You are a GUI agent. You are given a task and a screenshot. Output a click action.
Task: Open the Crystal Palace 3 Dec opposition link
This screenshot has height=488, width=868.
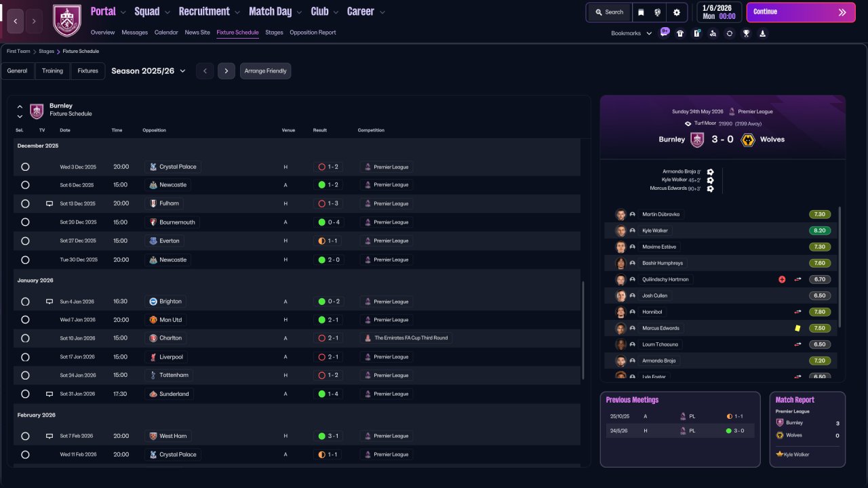point(172,167)
